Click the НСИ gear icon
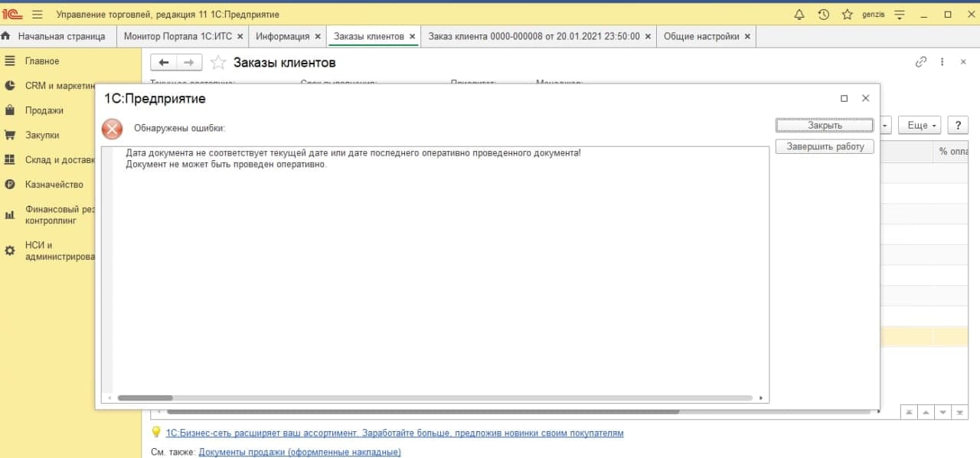This screenshot has width=980, height=458. point(10,250)
